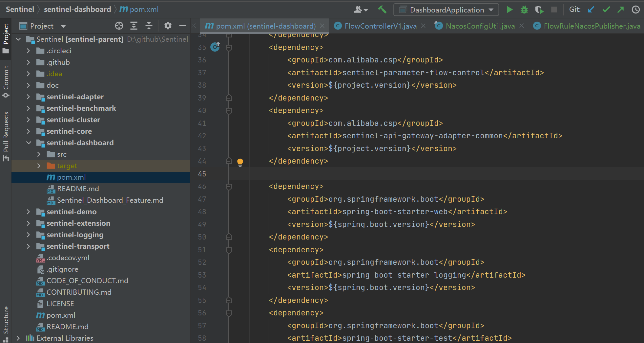Open DashboardApplication run configuration dropdown
This screenshot has width=644, height=343.
point(446,10)
